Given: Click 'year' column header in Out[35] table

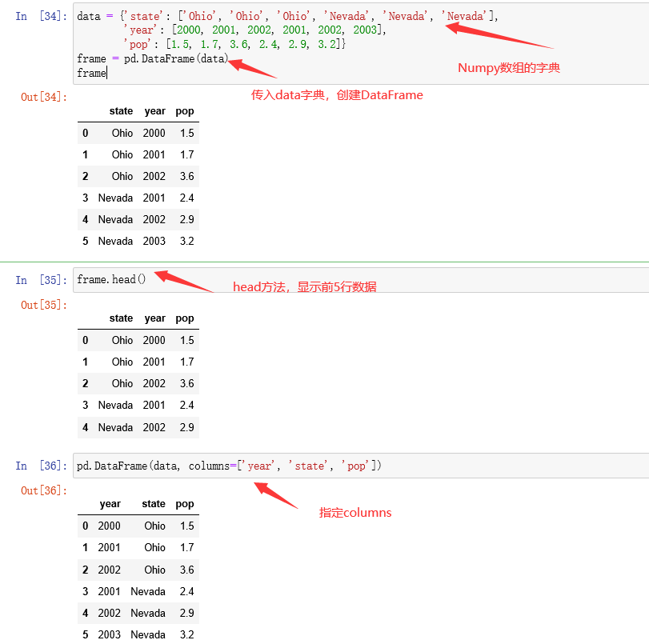Looking at the screenshot, I should point(154,318).
